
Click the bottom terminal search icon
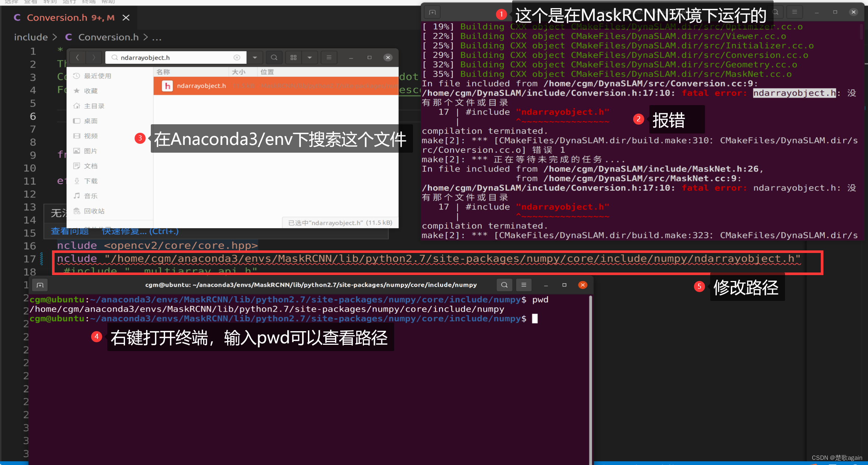pyautogui.click(x=504, y=285)
